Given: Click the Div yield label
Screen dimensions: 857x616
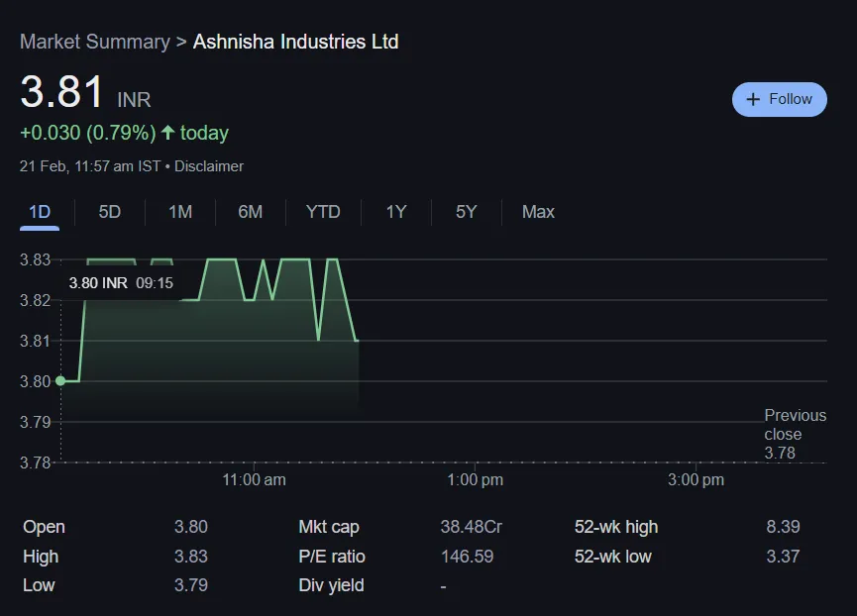Looking at the screenshot, I should click(x=331, y=585).
